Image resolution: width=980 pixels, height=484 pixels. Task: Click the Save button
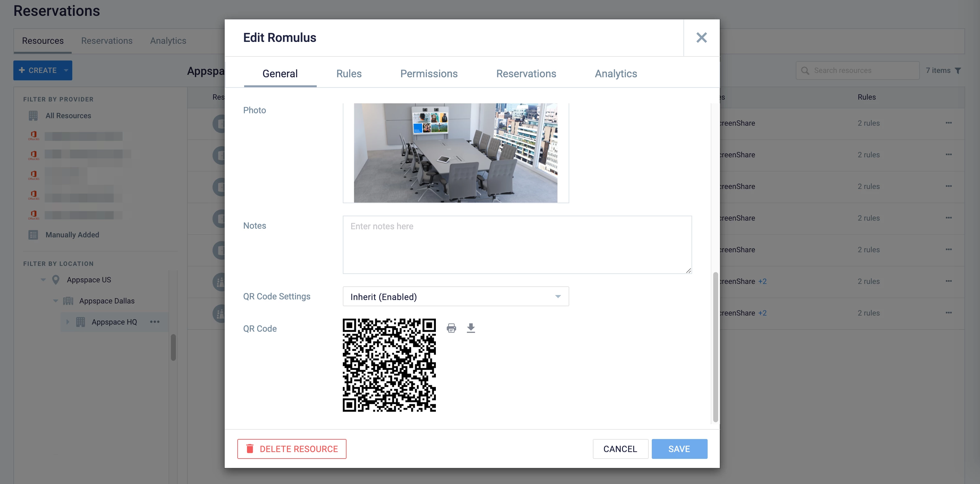click(679, 449)
